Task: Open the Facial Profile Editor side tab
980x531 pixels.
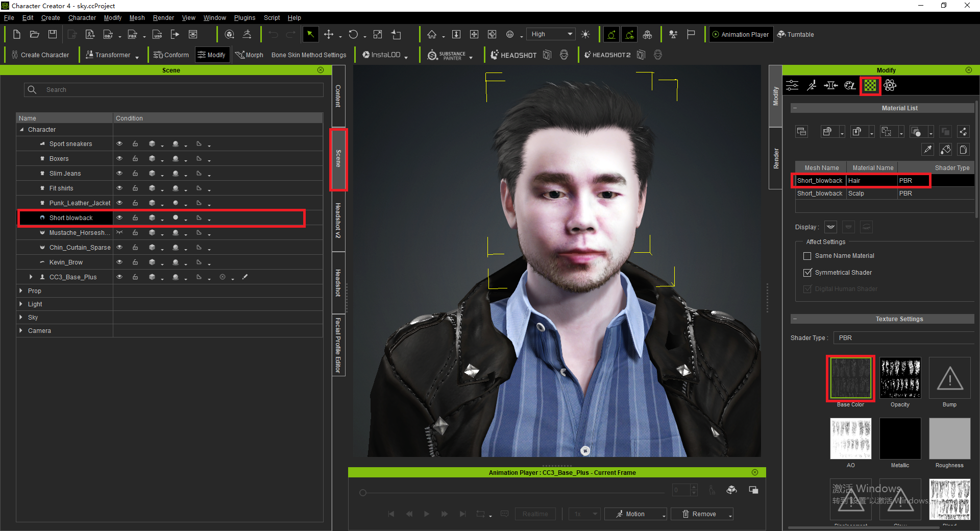Action: (338, 346)
